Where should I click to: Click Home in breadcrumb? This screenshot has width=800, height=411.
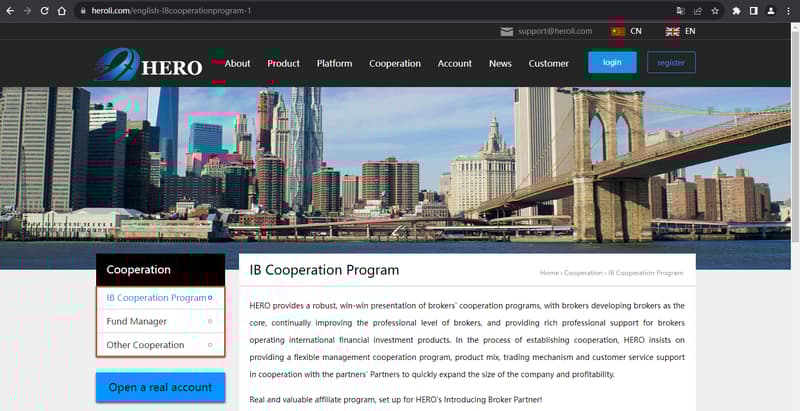click(x=549, y=273)
